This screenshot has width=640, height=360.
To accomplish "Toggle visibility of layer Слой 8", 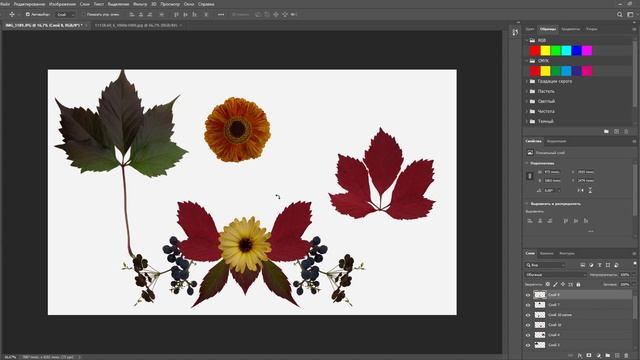I will coord(528,295).
